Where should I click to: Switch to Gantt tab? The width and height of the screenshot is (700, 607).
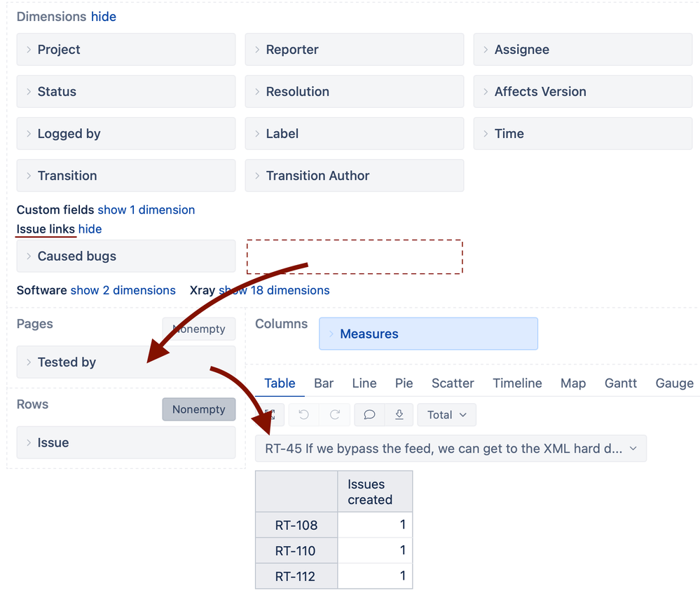(621, 383)
